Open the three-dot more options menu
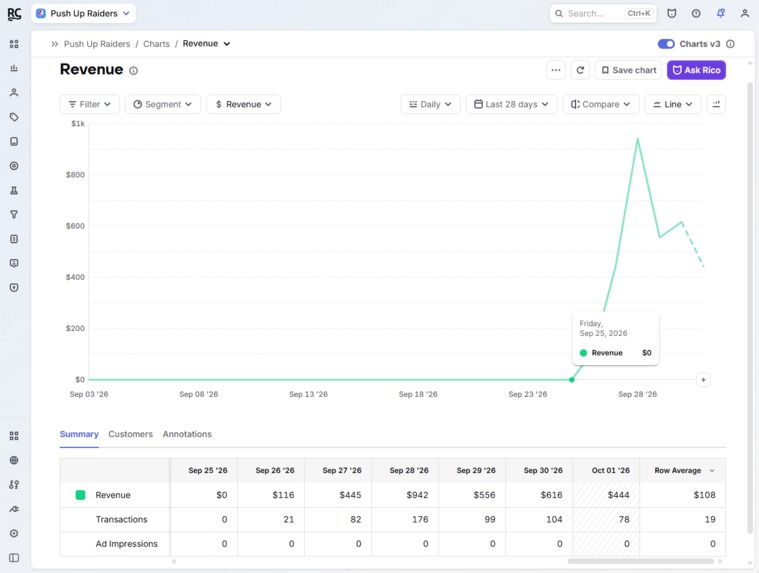759x573 pixels. coord(556,70)
